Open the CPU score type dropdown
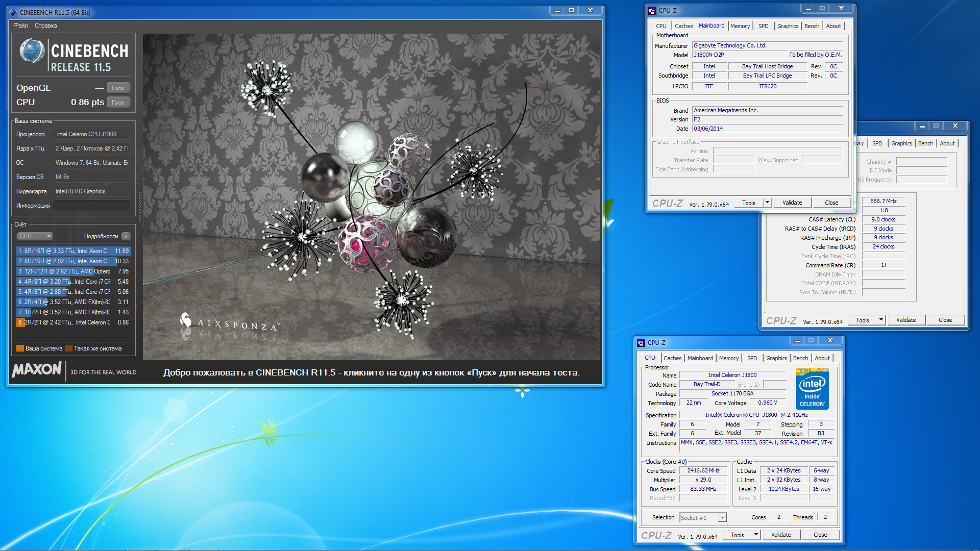The image size is (980, 551). click(35, 236)
